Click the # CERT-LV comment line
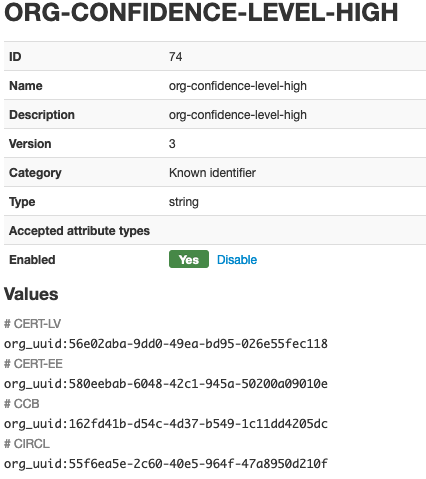The width and height of the screenshot is (426, 479). click(32, 324)
